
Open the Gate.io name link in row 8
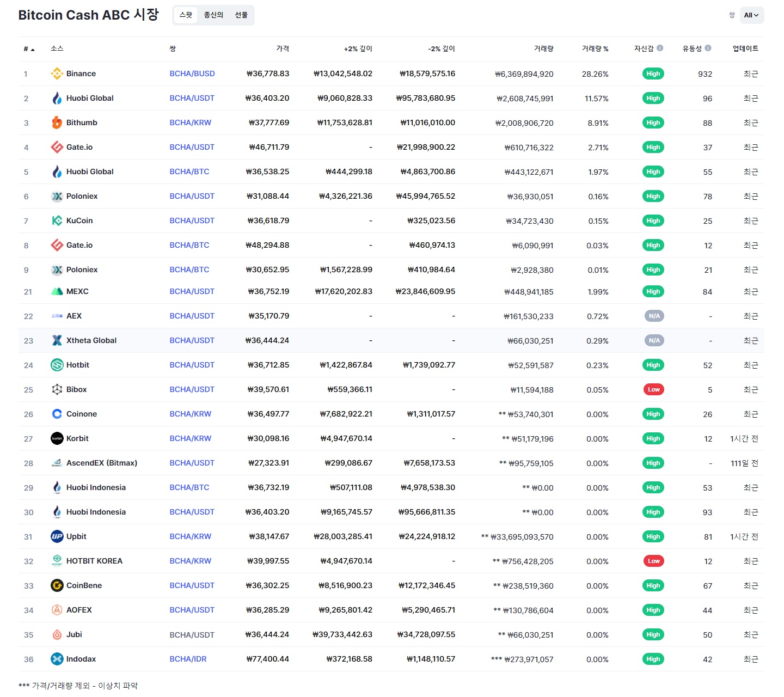79,245
